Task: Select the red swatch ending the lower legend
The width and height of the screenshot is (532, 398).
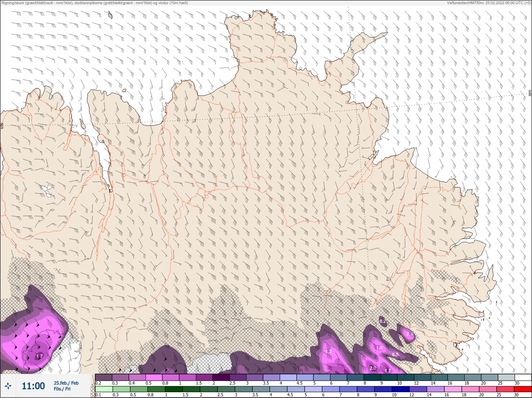Action: click(523, 389)
